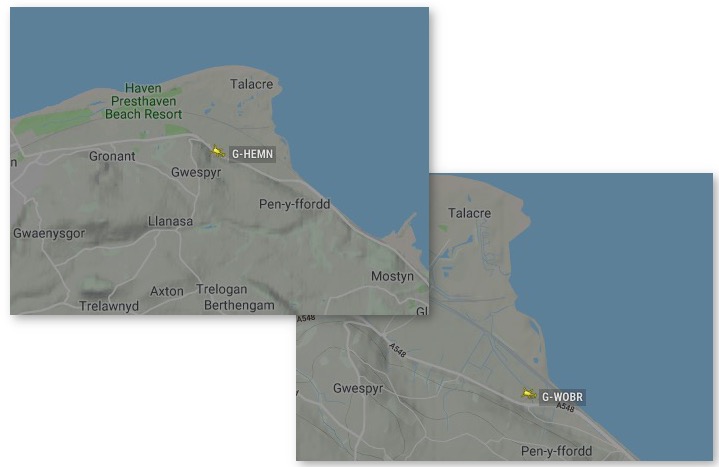The image size is (719, 467).
Task: Select the G-HEMN callsign label
Action: pos(252,154)
